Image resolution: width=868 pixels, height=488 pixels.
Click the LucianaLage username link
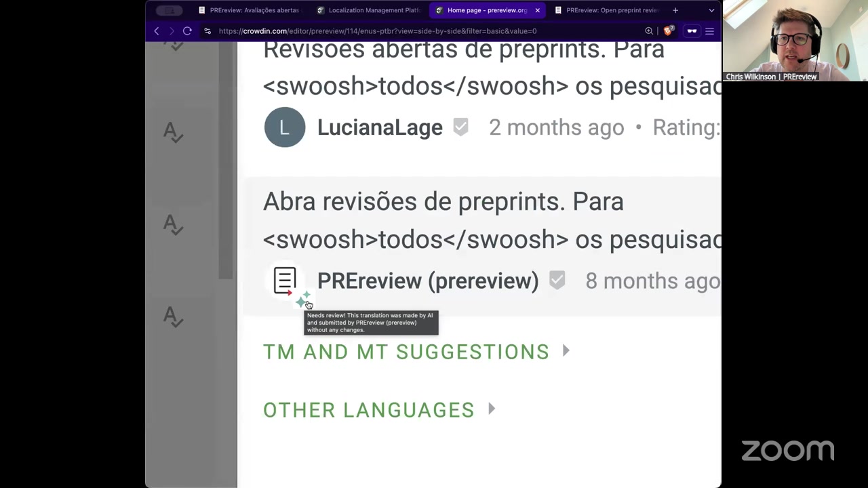380,127
